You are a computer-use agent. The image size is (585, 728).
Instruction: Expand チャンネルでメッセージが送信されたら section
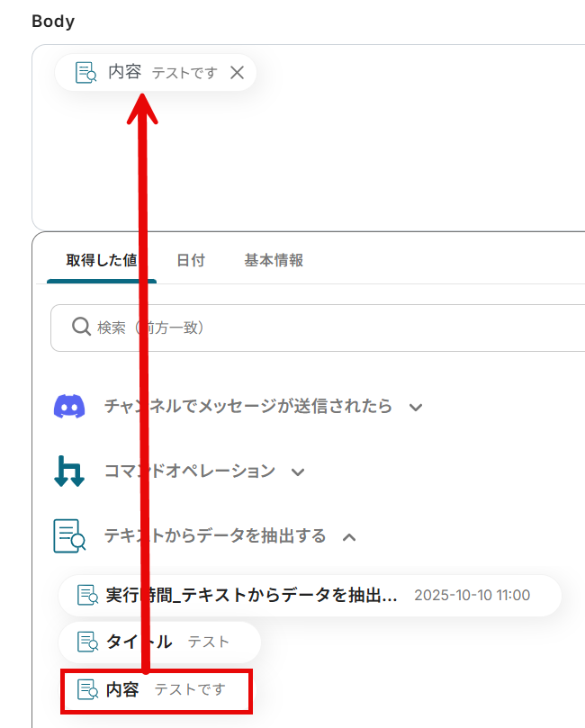click(416, 408)
